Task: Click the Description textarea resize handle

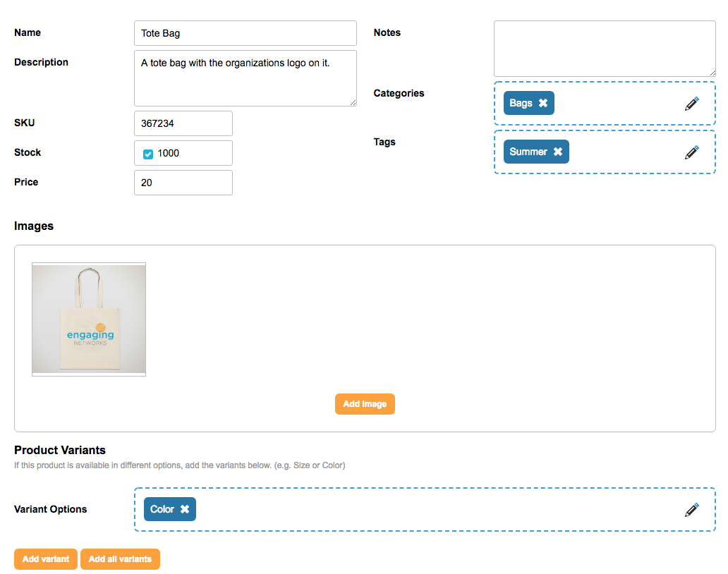Action: click(x=353, y=102)
